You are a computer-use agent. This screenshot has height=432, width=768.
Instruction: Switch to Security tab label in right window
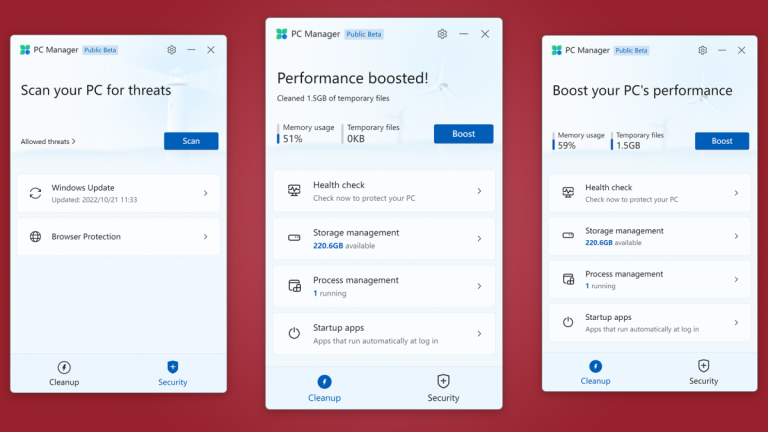(x=704, y=381)
